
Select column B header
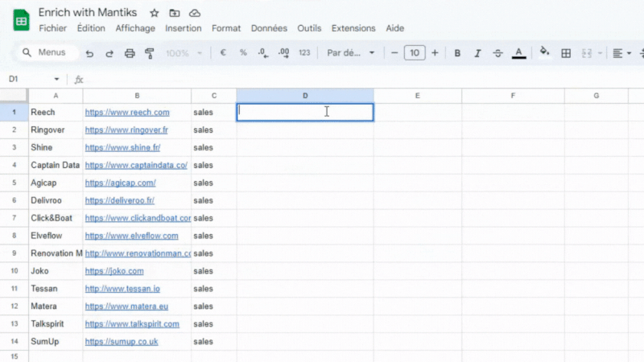click(137, 96)
